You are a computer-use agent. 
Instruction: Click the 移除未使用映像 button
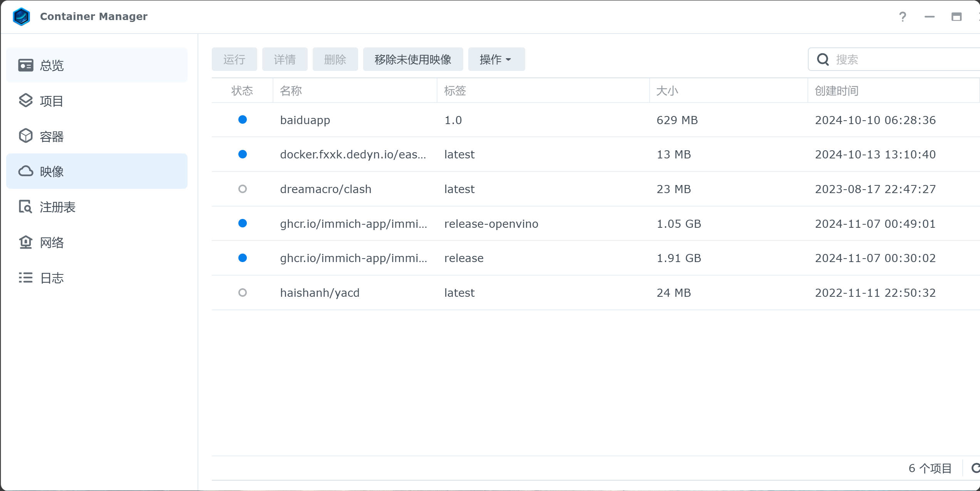pyautogui.click(x=413, y=59)
